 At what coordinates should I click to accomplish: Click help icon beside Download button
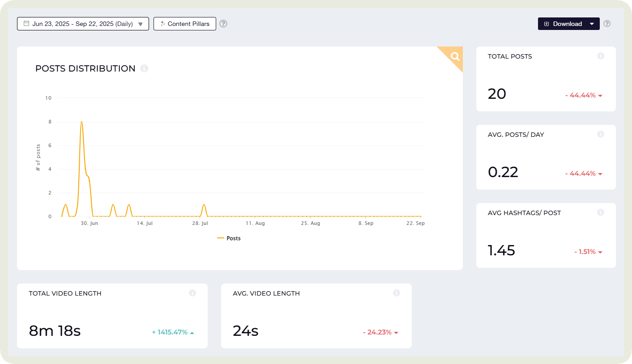[607, 24]
